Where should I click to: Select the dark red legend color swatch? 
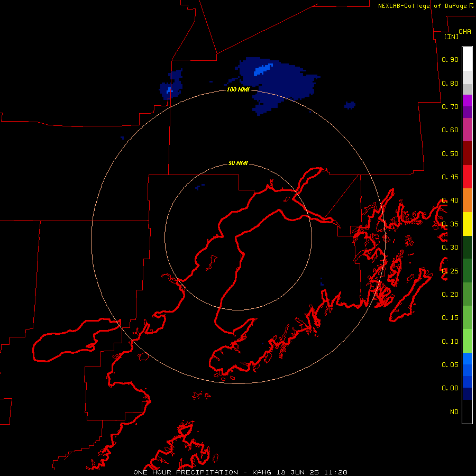point(467,153)
